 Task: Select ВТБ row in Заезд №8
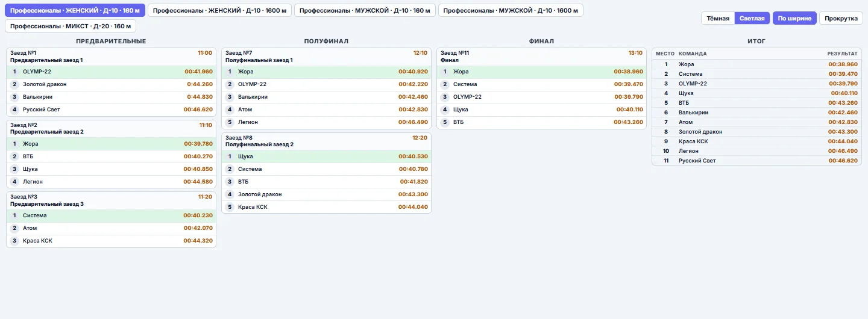326,182
